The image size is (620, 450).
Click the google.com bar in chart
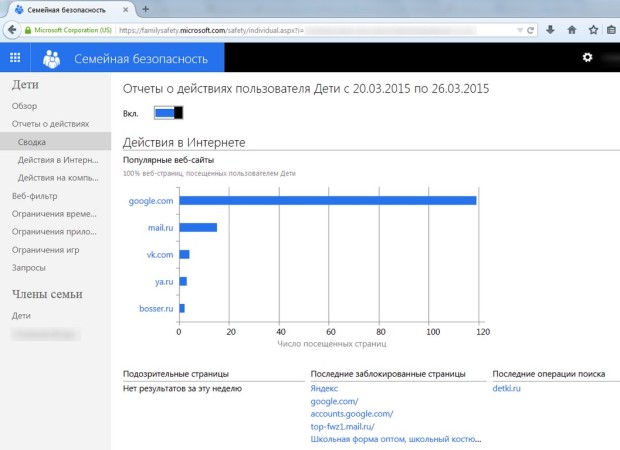328,200
